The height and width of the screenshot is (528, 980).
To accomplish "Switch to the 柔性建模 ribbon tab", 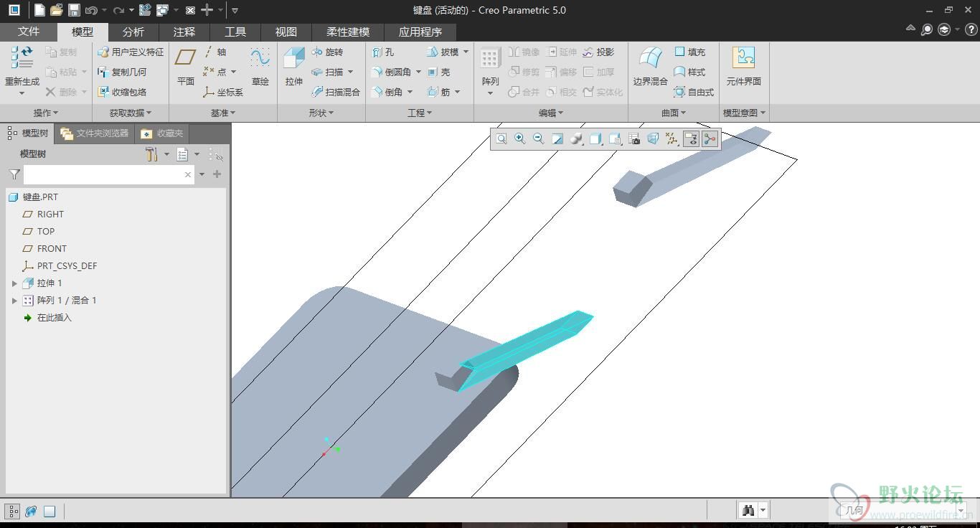I will click(x=348, y=32).
